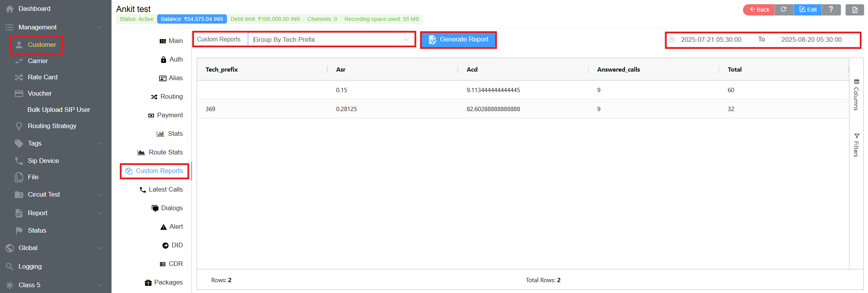
Task: Open the Filters side panel
Action: tap(856, 145)
